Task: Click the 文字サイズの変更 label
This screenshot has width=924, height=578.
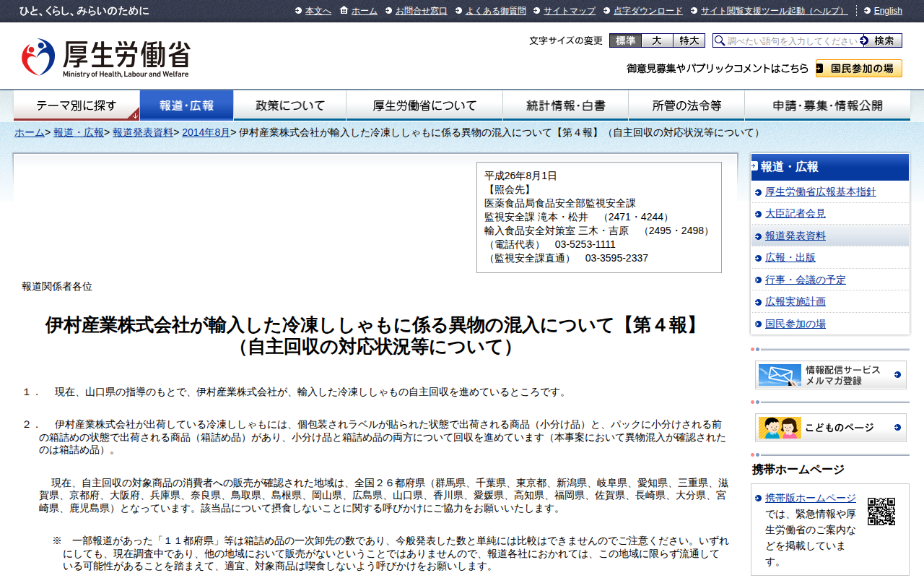Action: point(566,40)
